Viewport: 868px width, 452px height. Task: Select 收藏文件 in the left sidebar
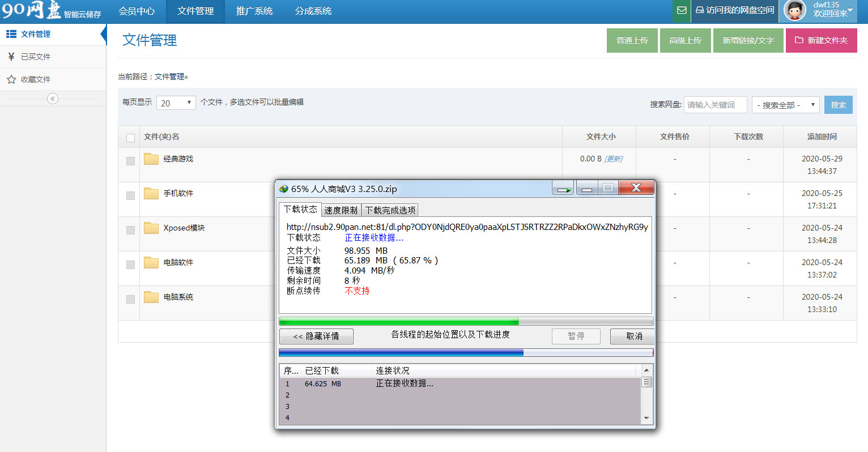click(x=53, y=79)
